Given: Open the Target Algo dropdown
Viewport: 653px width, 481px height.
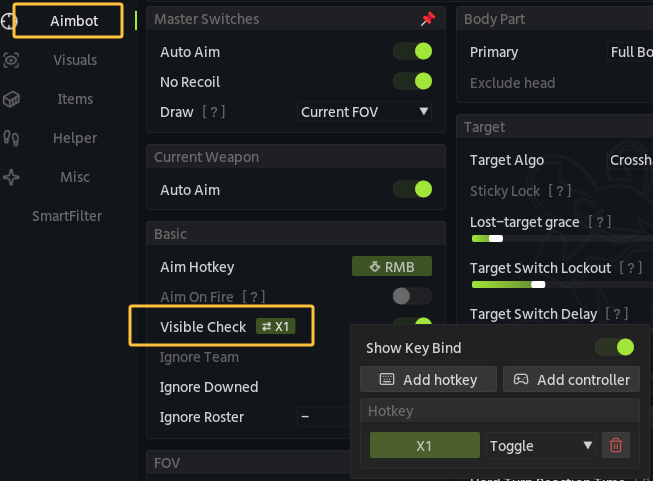Looking at the screenshot, I should pos(630,160).
